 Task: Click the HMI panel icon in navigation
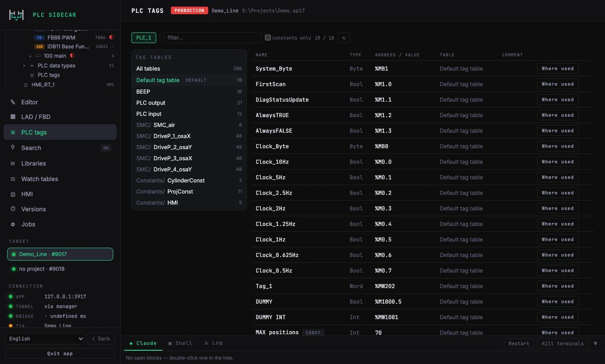[x=13, y=194]
